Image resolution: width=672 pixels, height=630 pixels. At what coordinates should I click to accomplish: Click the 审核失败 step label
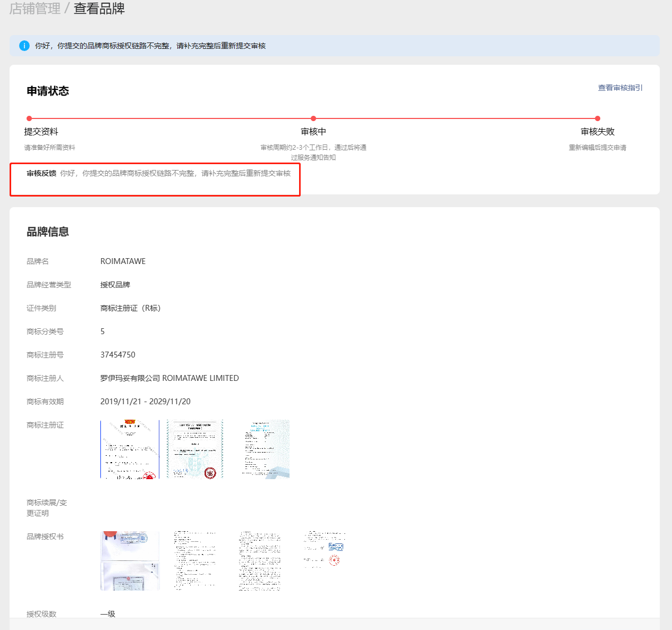[x=598, y=132]
